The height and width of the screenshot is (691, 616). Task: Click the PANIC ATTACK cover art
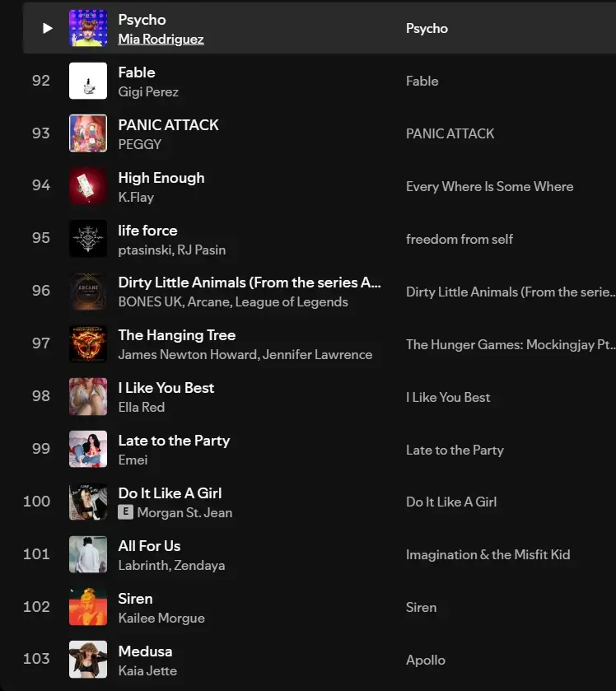click(x=88, y=133)
